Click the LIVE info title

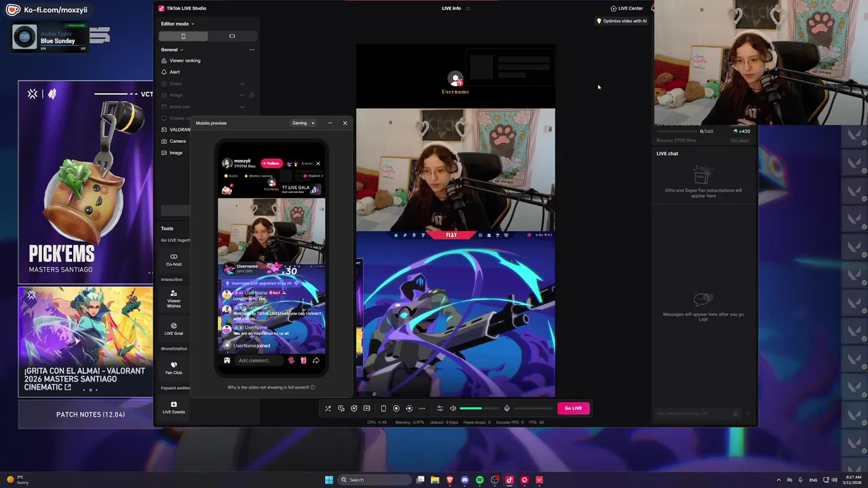pyautogui.click(x=451, y=8)
